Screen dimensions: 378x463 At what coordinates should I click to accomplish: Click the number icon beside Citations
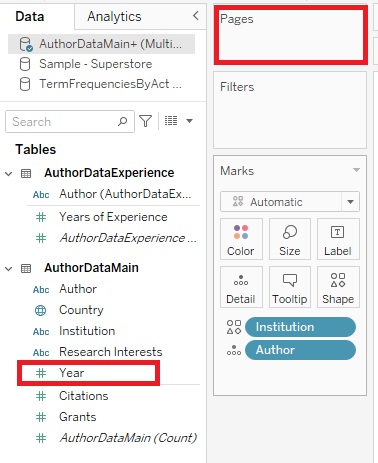[x=41, y=396]
